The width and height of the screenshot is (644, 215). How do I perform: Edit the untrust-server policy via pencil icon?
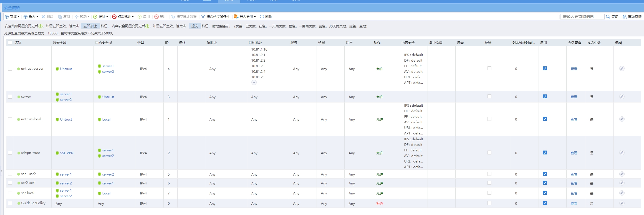622,69
